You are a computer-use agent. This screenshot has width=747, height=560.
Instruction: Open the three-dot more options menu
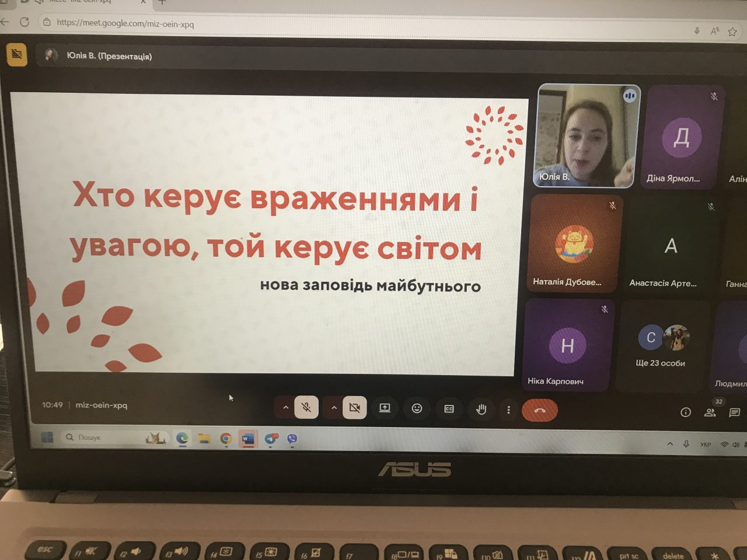click(508, 409)
